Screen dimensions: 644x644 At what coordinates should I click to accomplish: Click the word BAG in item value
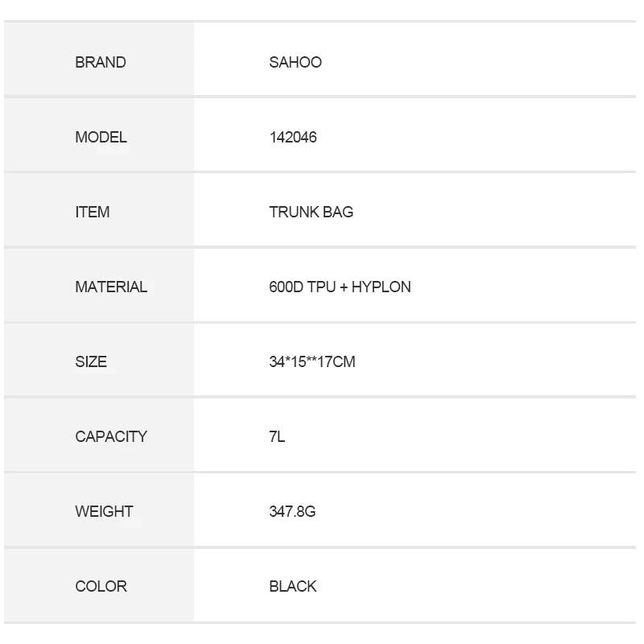pyautogui.click(x=338, y=213)
